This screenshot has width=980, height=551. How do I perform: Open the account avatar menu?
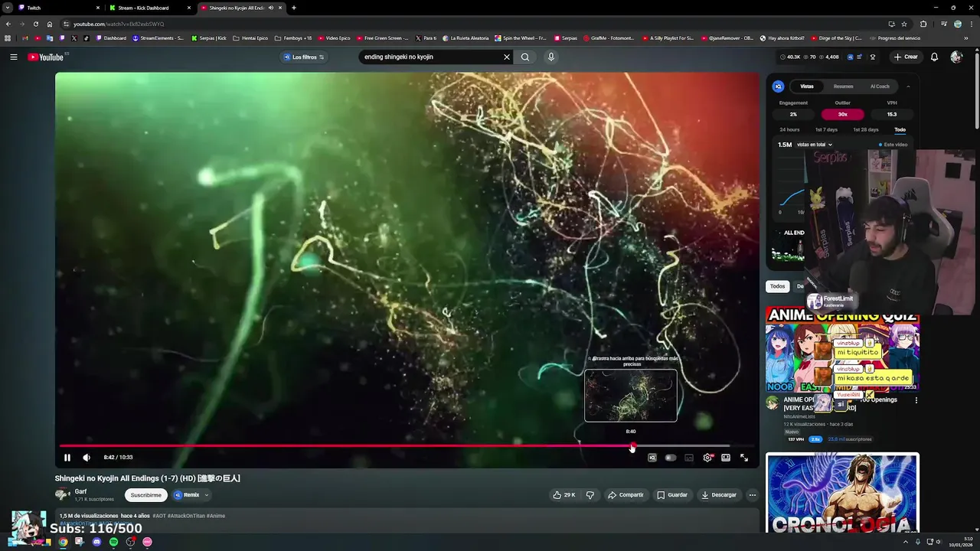(x=956, y=57)
